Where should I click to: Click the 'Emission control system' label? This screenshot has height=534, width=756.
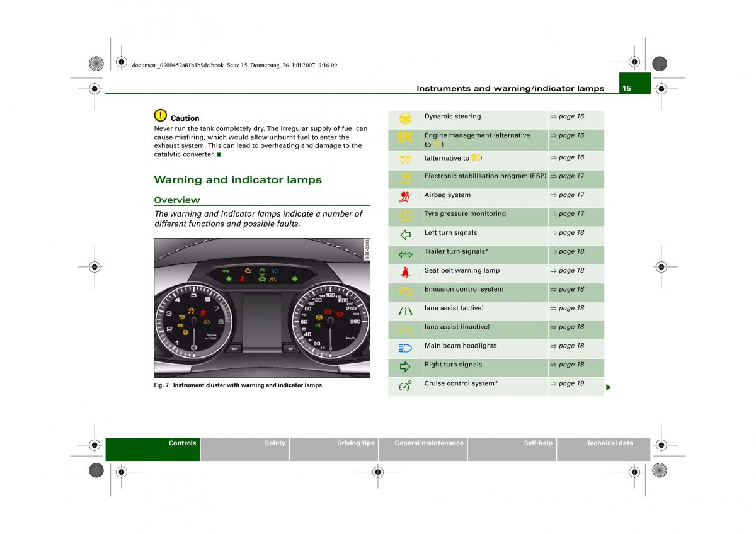pyautogui.click(x=464, y=290)
